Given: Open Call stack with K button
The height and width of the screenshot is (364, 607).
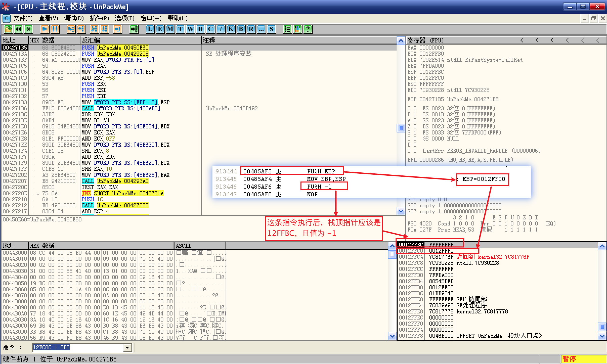Looking at the screenshot, I should point(231,29).
